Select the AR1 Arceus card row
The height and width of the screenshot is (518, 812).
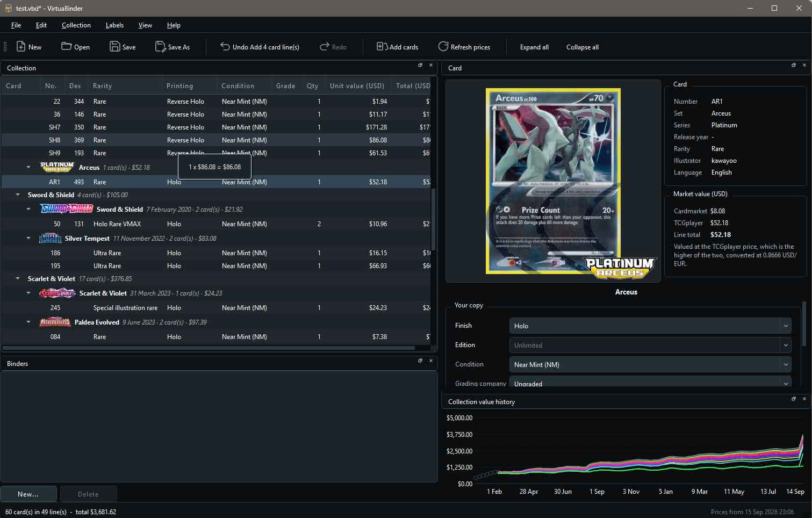click(x=216, y=182)
